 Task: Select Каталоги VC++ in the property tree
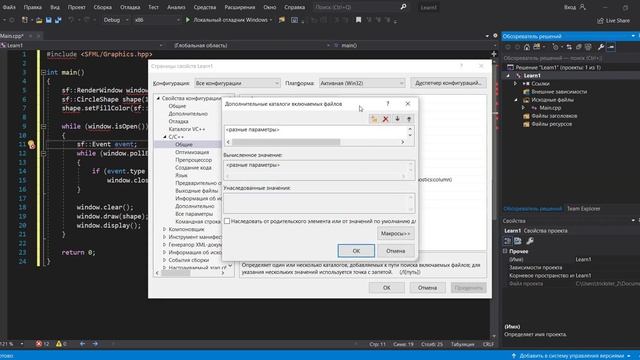click(187, 129)
